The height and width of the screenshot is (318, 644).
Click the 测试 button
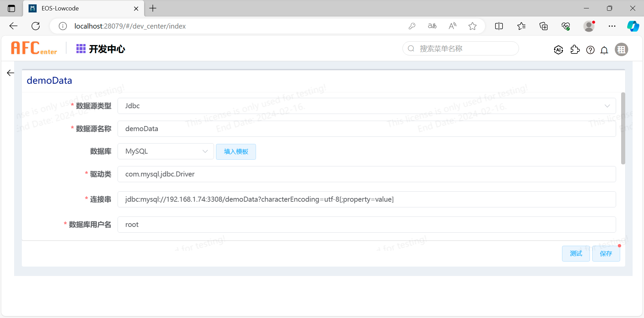(576, 253)
